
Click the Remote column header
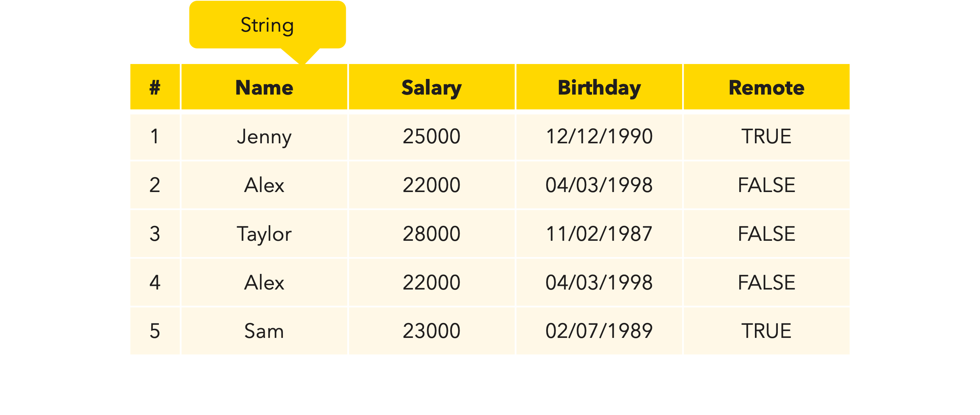[x=766, y=88]
